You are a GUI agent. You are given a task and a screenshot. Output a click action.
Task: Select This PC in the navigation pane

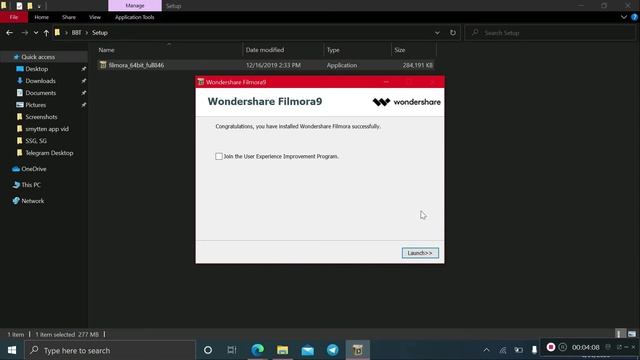(31, 185)
